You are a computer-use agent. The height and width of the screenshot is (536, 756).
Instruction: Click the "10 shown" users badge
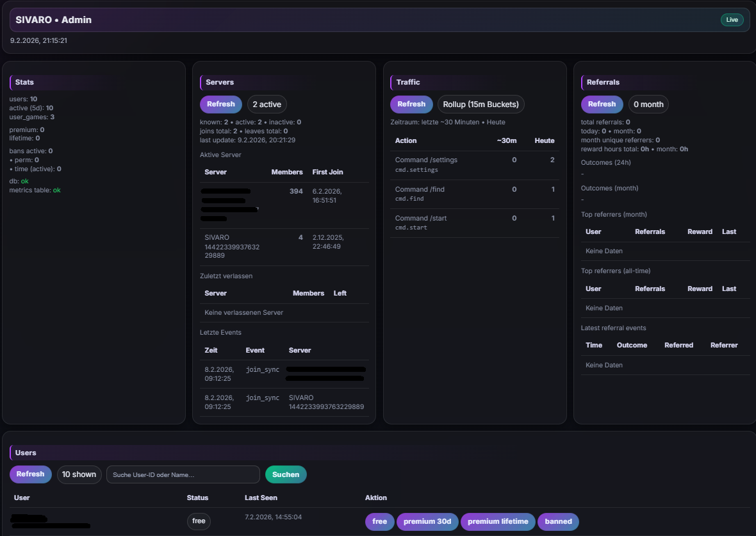point(79,474)
